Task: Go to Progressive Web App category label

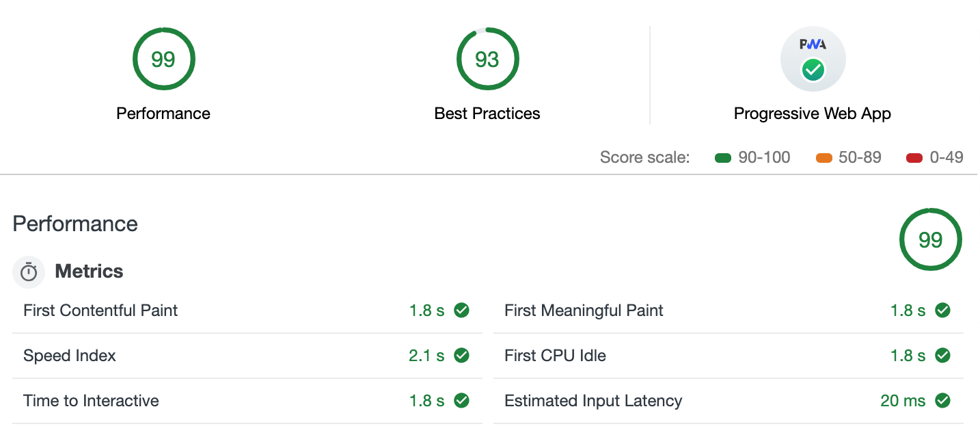Action: tap(813, 114)
